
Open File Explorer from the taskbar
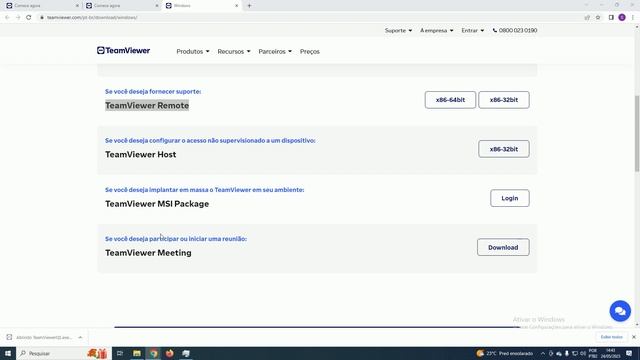pyautogui.click(x=137, y=353)
